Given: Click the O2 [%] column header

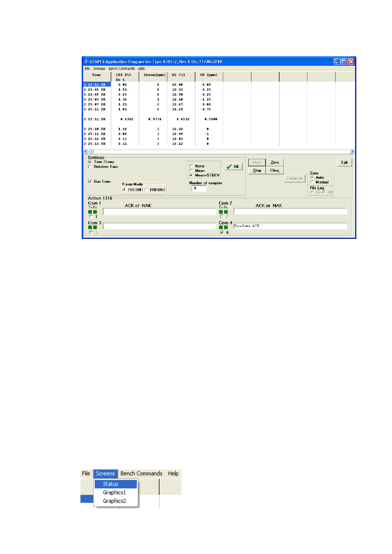Looking at the screenshot, I should point(181,77).
